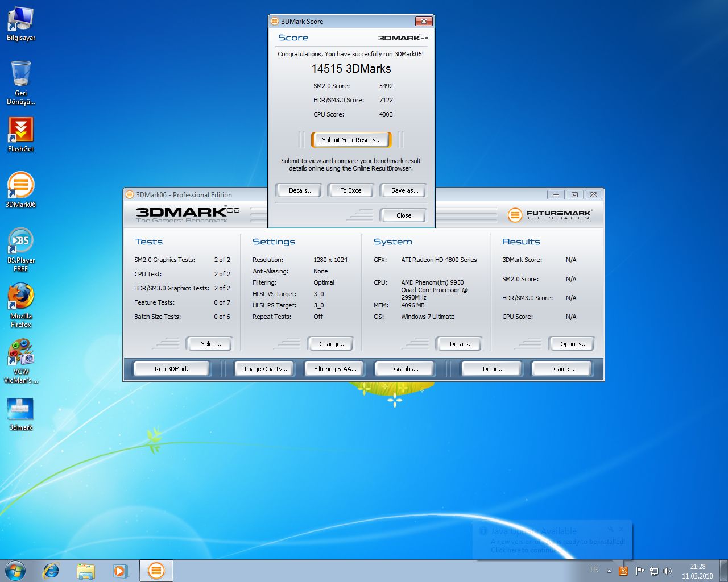The image size is (728, 582).
Task: Click 3DMark06 main window title icon
Action: pos(130,194)
